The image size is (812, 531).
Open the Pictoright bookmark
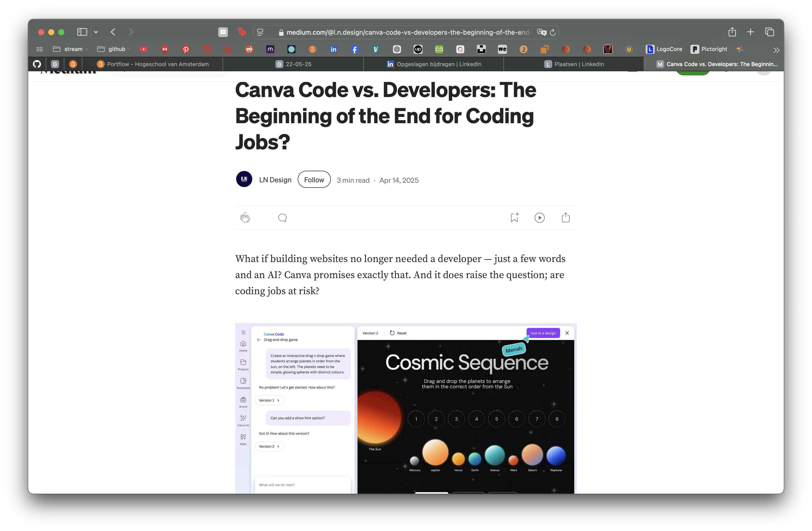pyautogui.click(x=709, y=49)
